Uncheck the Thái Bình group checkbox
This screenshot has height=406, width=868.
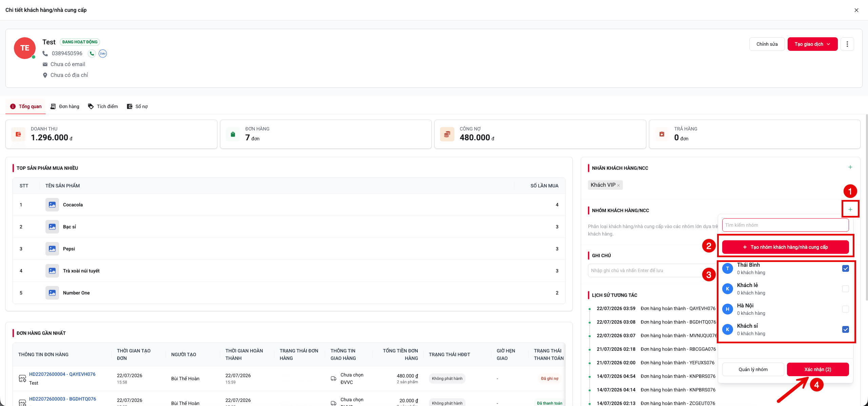coord(845,268)
